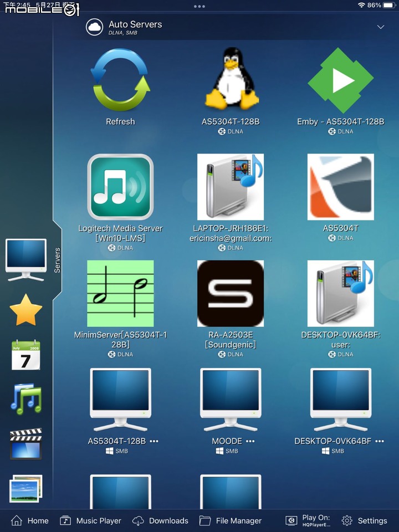
Task: Open the DESKTOP-0VK64BF SMB computer icon
Action: [341, 400]
